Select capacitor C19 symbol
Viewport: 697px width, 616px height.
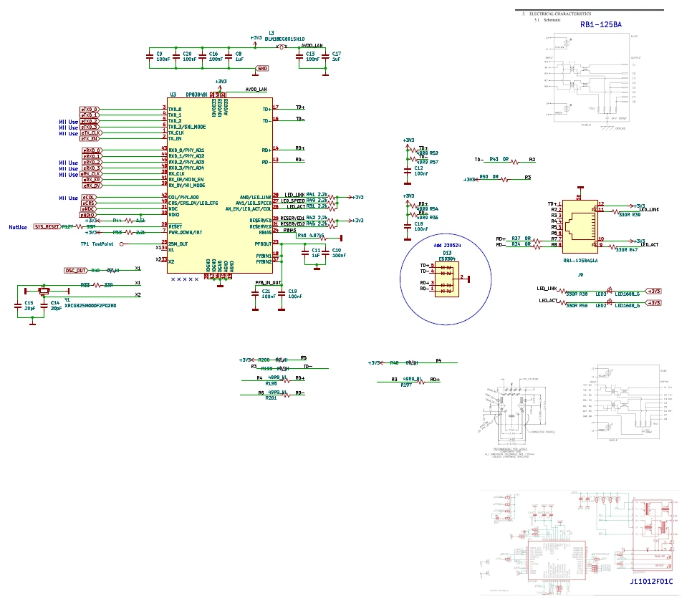point(282,294)
